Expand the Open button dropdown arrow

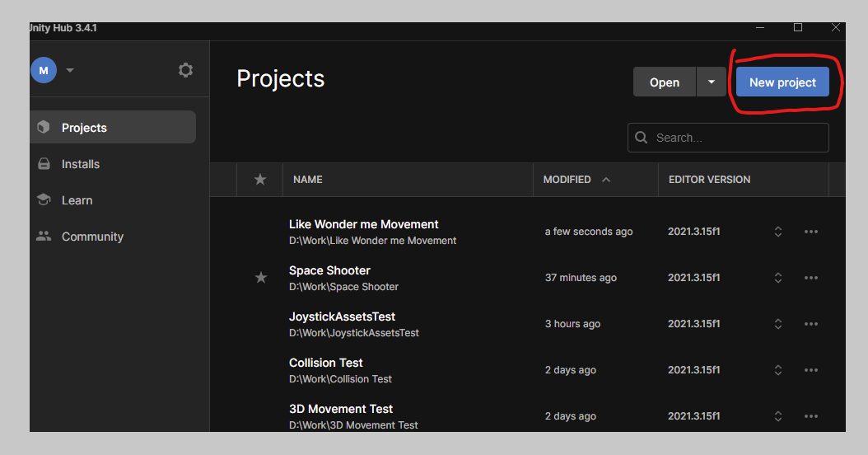712,82
